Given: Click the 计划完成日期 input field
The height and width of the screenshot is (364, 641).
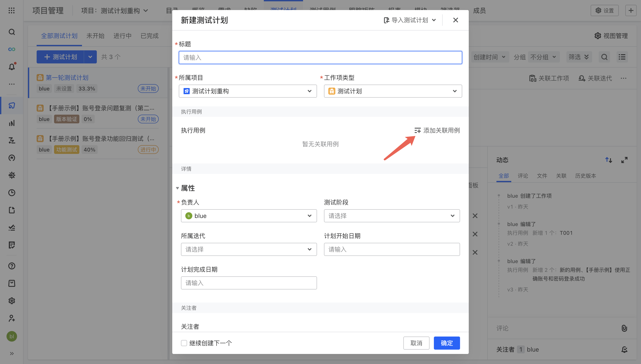Looking at the screenshot, I should 249,283.
